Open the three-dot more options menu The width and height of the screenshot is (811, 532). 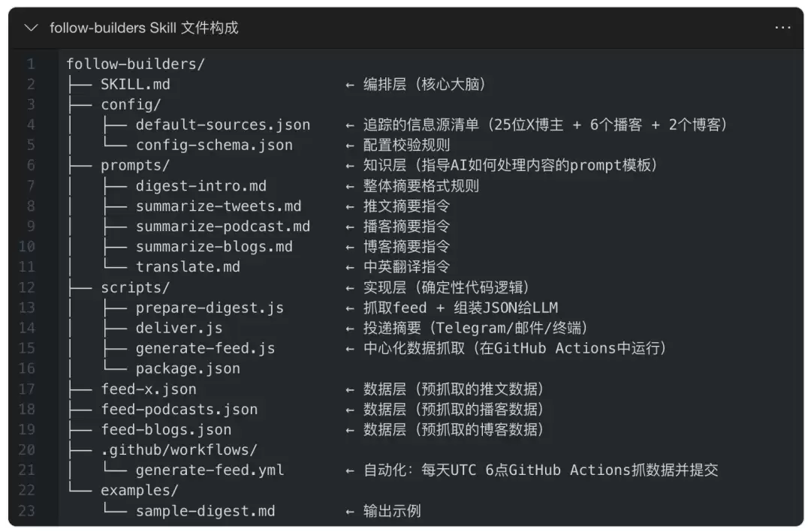coord(782,28)
